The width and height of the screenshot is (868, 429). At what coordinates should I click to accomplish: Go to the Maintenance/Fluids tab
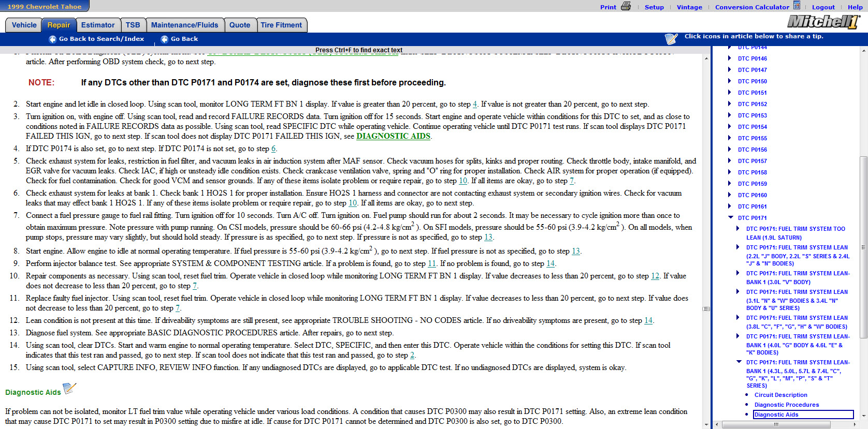click(185, 25)
